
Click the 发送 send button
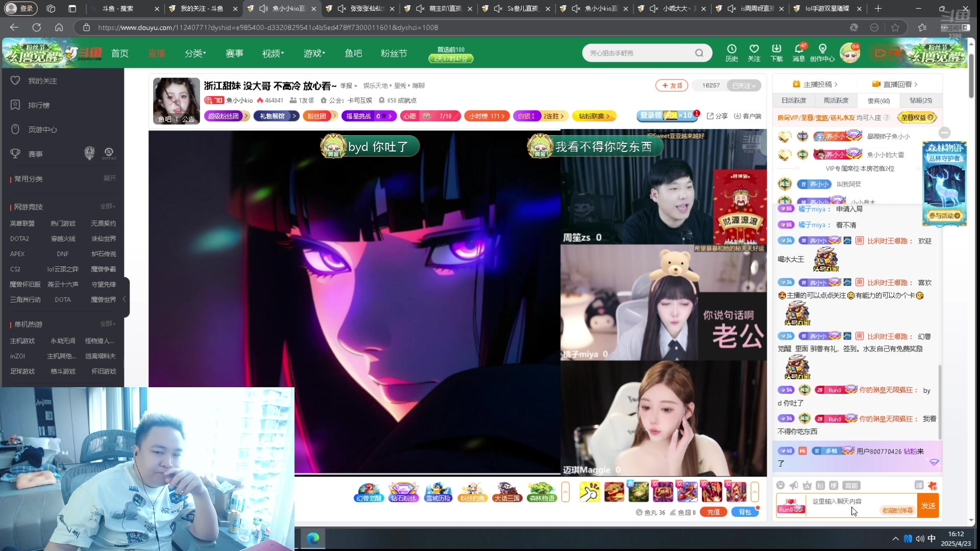click(x=928, y=506)
